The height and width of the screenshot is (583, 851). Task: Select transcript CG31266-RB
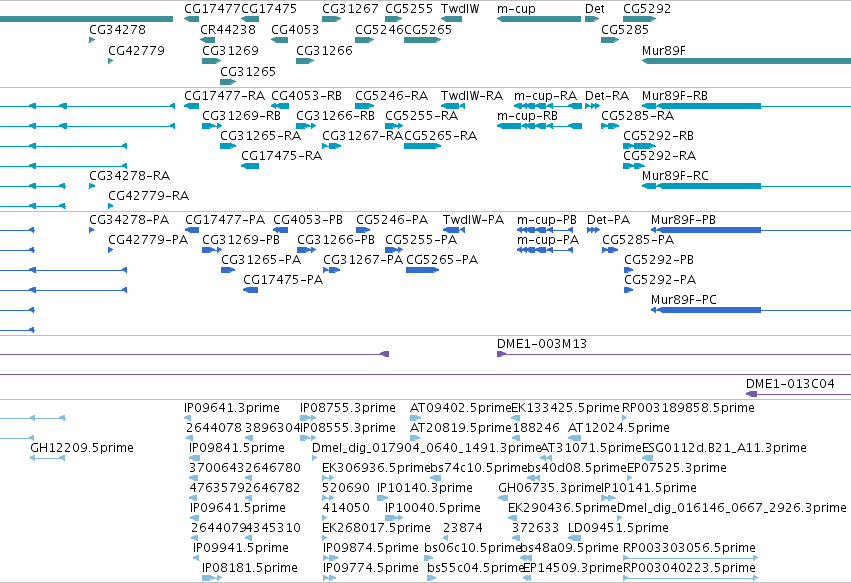click(335, 116)
